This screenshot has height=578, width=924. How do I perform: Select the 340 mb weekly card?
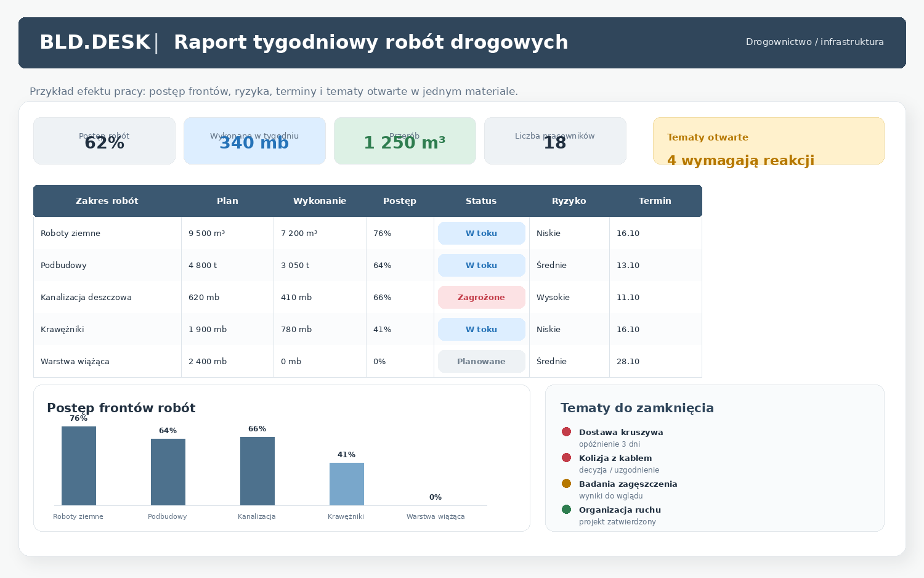pyautogui.click(x=254, y=141)
